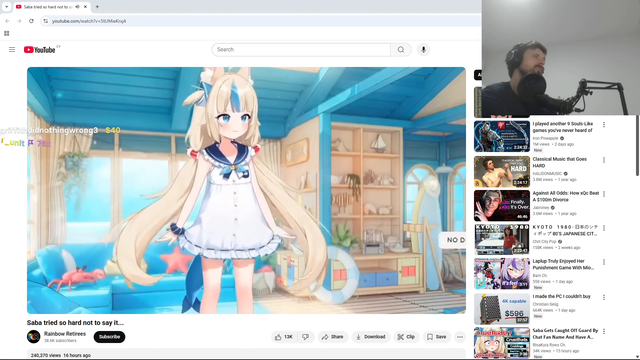
Task: Click the video title 'Saba tried so hard'
Action: 75,322
